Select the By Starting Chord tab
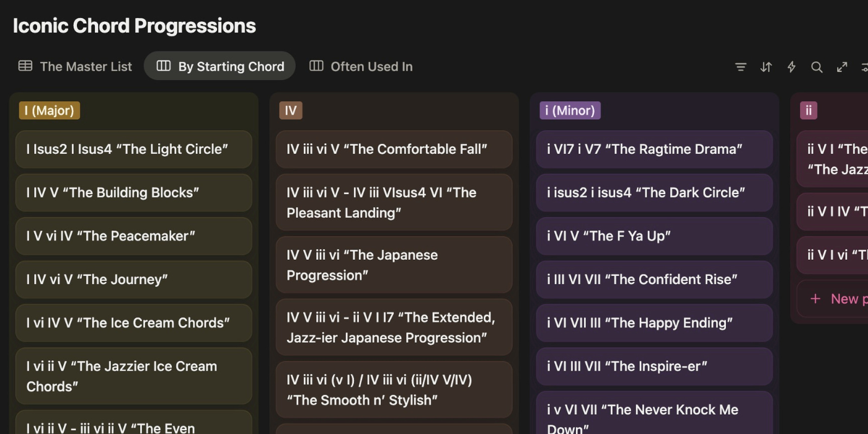This screenshot has height=434, width=868. coord(220,66)
